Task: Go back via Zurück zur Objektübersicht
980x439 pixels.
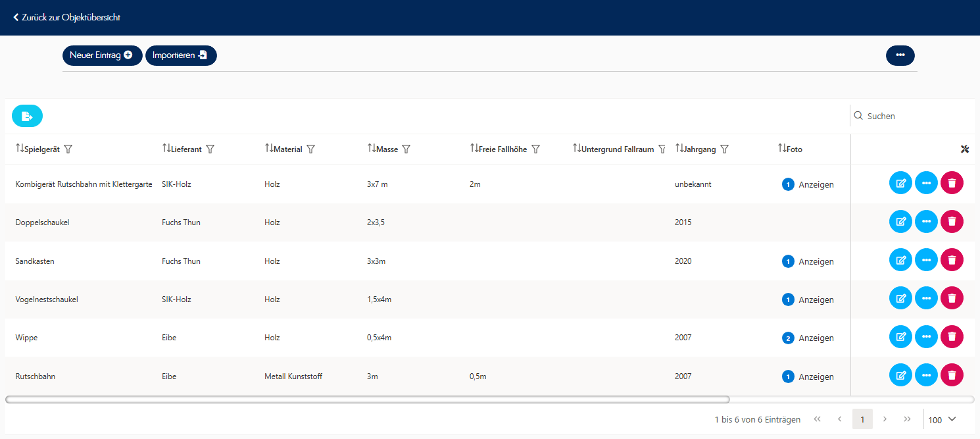Action: (x=66, y=17)
